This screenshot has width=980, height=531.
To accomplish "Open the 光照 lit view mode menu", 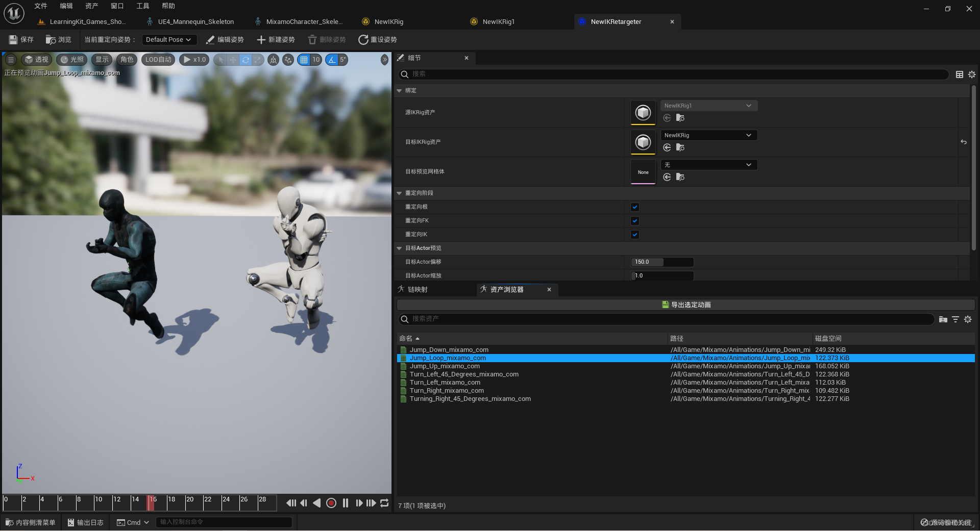I will pos(72,60).
